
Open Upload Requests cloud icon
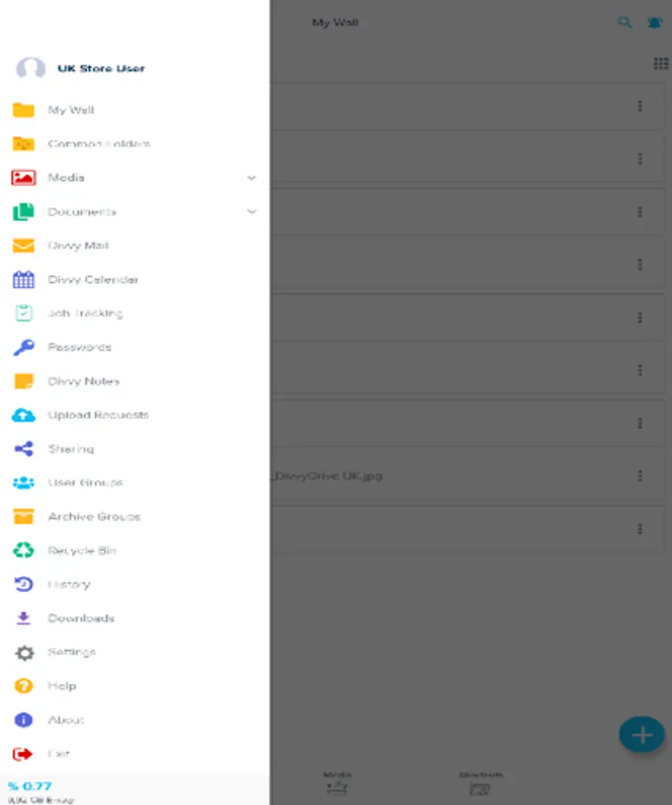(23, 415)
